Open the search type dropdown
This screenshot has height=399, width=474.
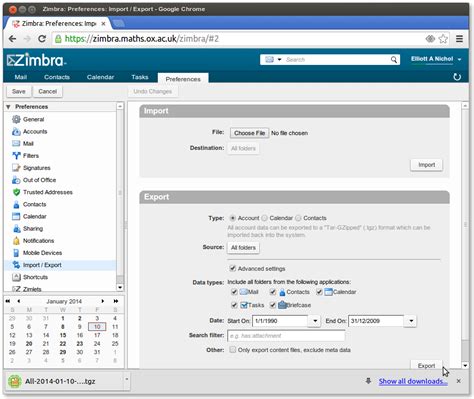[279, 60]
